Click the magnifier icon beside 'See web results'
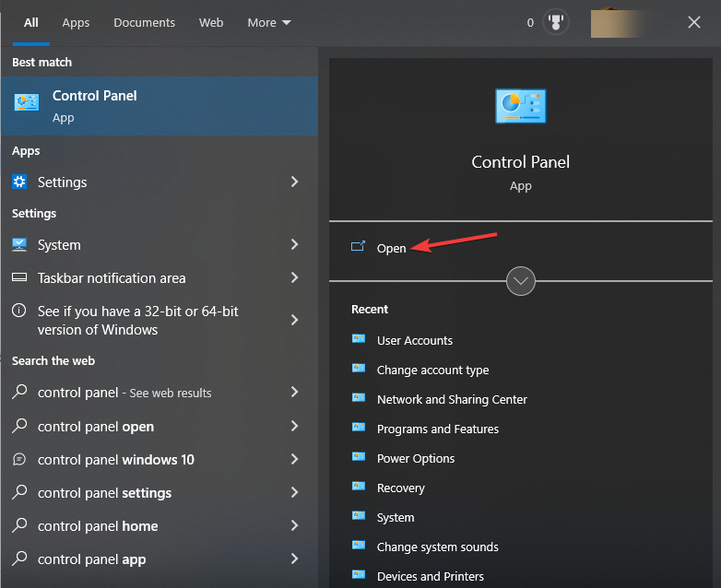This screenshot has height=588, width=721. (19, 392)
